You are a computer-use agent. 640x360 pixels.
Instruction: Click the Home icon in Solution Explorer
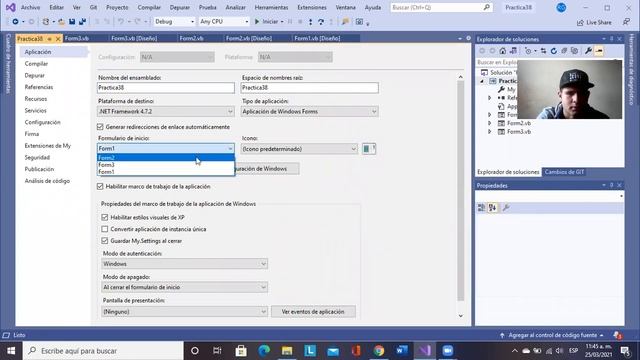[503, 51]
